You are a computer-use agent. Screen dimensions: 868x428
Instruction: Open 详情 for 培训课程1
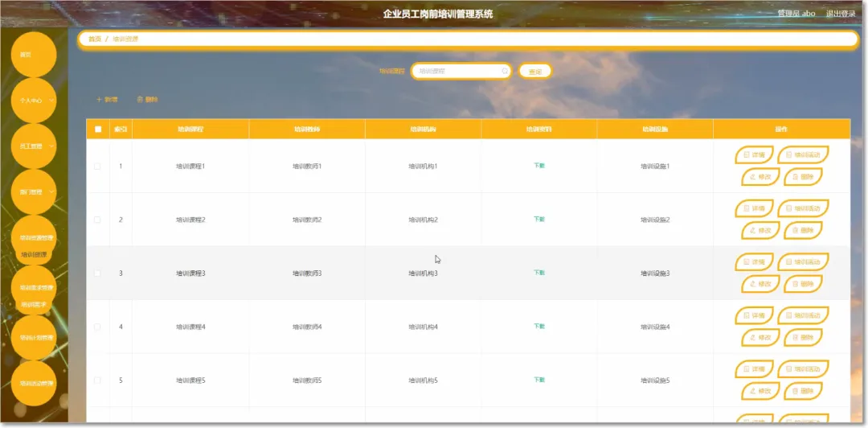pos(754,154)
